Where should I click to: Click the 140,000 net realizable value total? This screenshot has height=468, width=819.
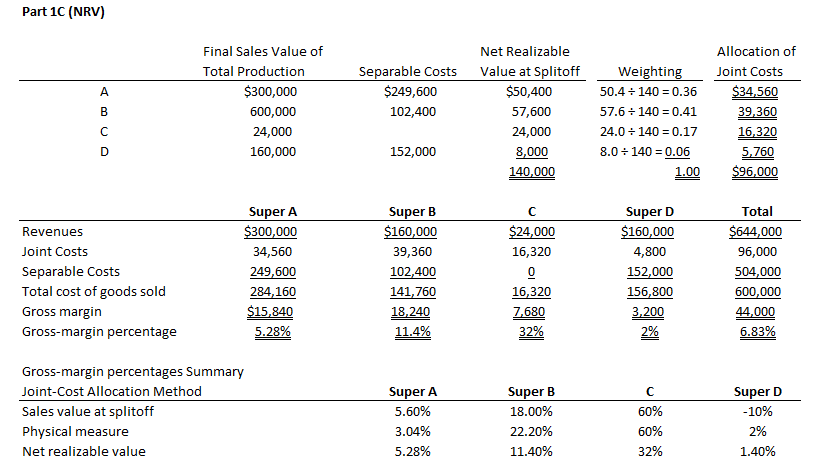(533, 171)
